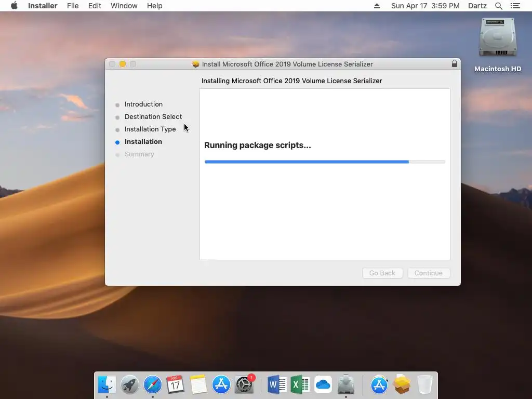Open the Installer application menu
The width and height of the screenshot is (532, 399).
[43, 6]
